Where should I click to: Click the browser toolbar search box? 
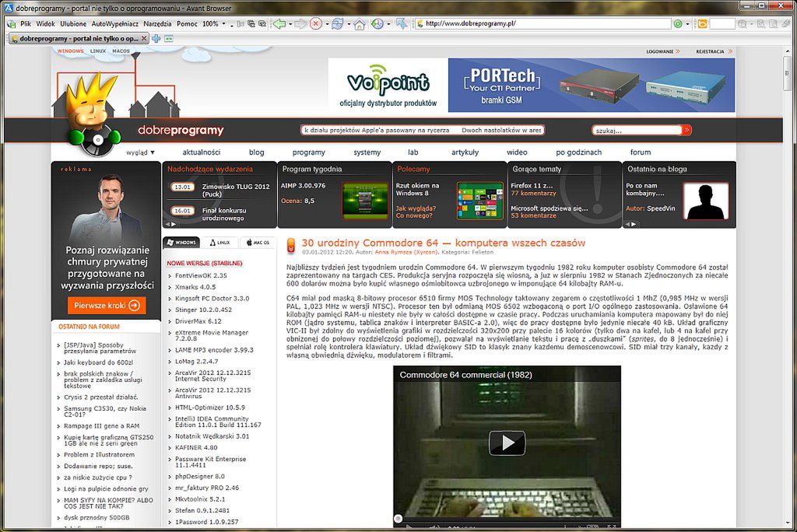[722, 23]
